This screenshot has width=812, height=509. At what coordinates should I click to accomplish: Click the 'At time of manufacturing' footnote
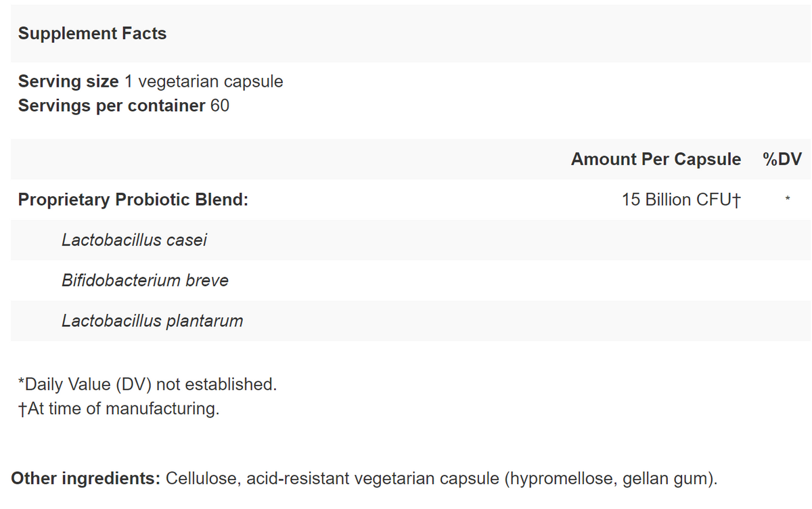[x=119, y=409]
